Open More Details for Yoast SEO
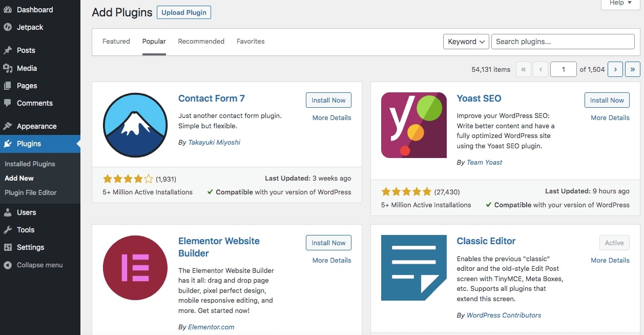 [x=610, y=118]
